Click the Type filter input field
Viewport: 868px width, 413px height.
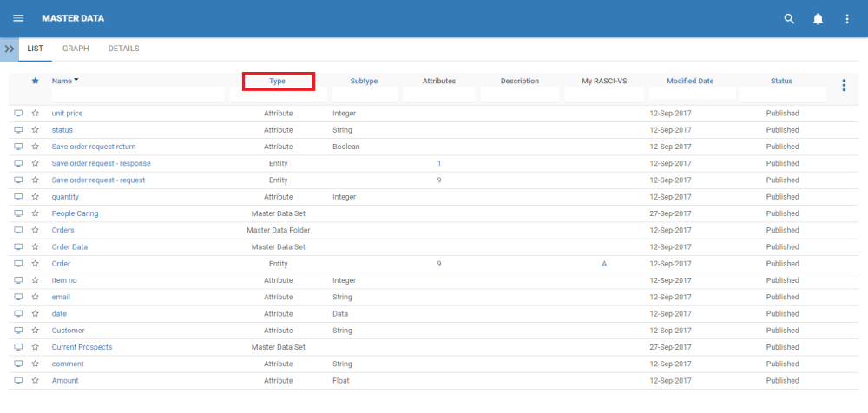pyautogui.click(x=278, y=95)
